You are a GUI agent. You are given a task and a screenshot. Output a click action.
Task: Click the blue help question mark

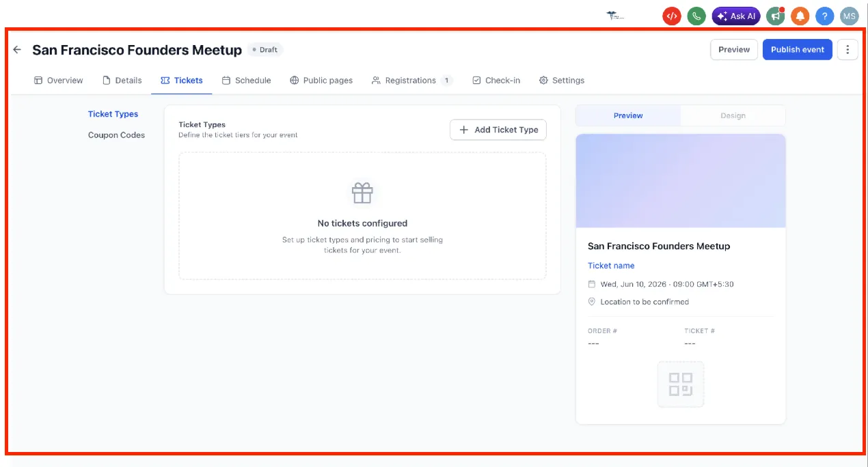tap(825, 16)
